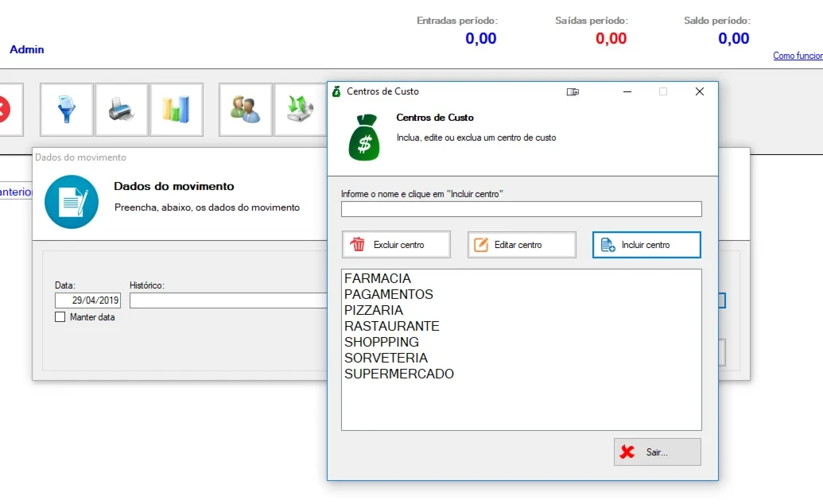This screenshot has height=504, width=823.
Task: Click Editar centro button
Action: (522, 245)
